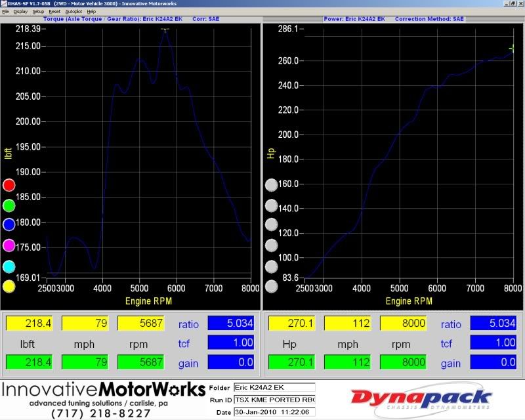Click the green 79 mph readout
The image size is (525, 420).
click(85, 362)
